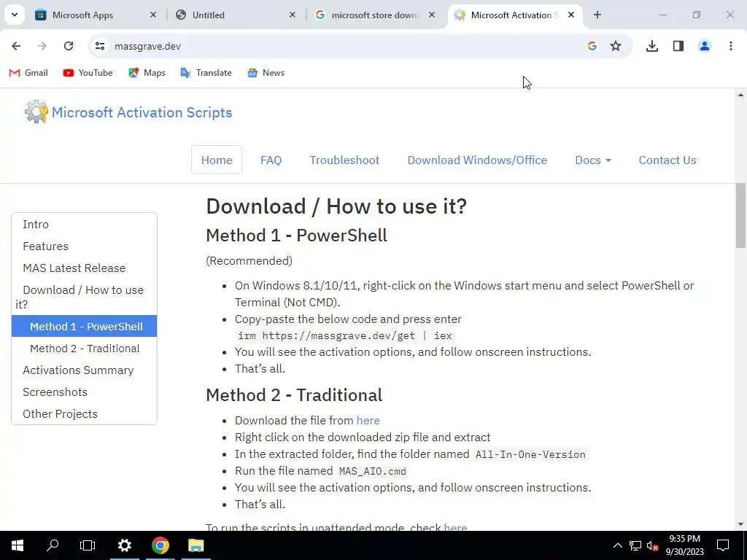Toggle Chrome side panel icon
Image resolution: width=747 pixels, height=560 pixels.
678,46
